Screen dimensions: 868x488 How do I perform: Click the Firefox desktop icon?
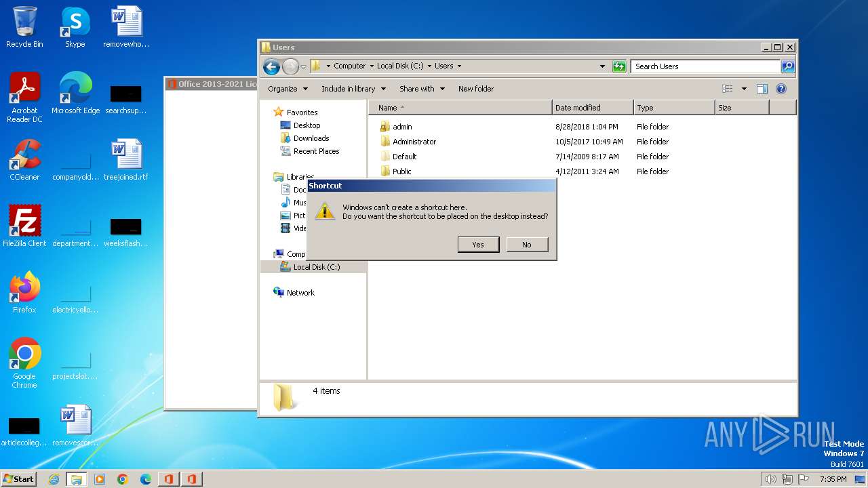pyautogui.click(x=24, y=293)
